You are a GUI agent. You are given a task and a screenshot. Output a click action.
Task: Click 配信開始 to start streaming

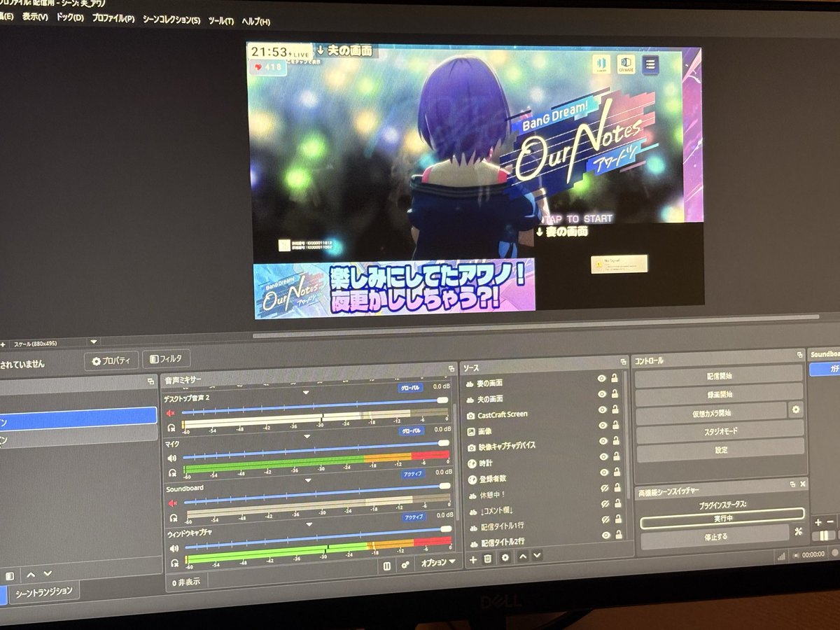pyautogui.click(x=718, y=374)
